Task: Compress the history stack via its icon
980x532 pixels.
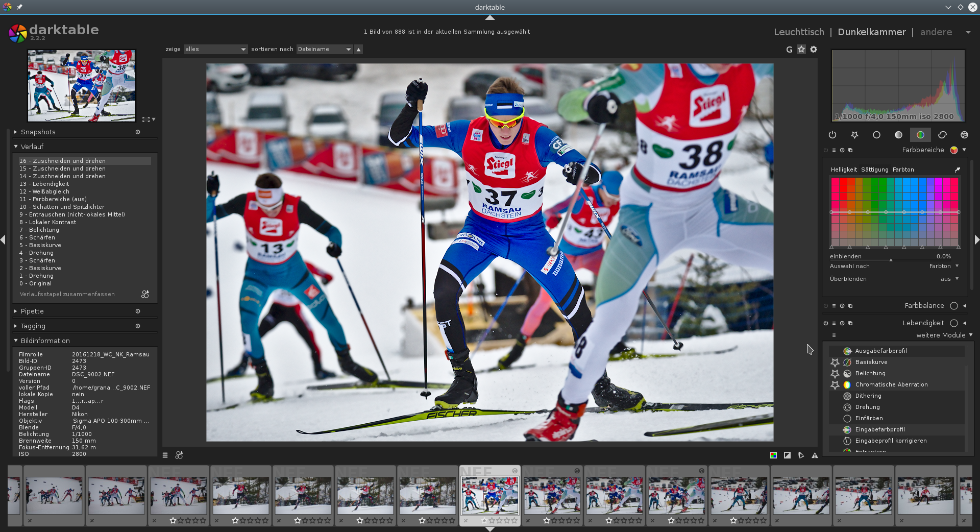Action: point(145,294)
